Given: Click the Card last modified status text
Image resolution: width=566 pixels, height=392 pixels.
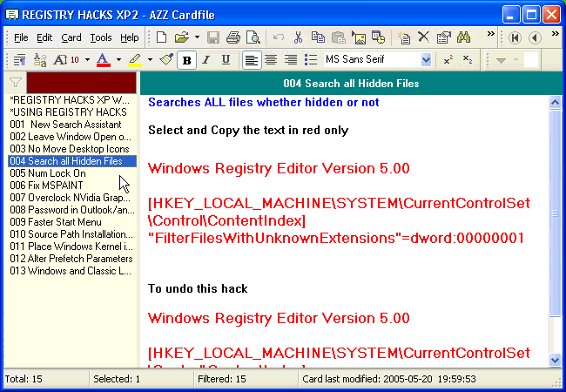Looking at the screenshot, I should click(x=388, y=379).
